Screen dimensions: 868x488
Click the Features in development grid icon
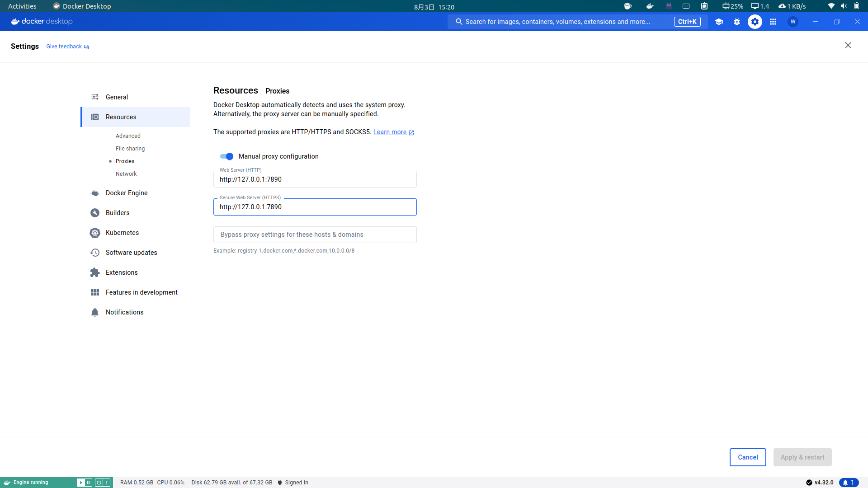click(x=95, y=292)
